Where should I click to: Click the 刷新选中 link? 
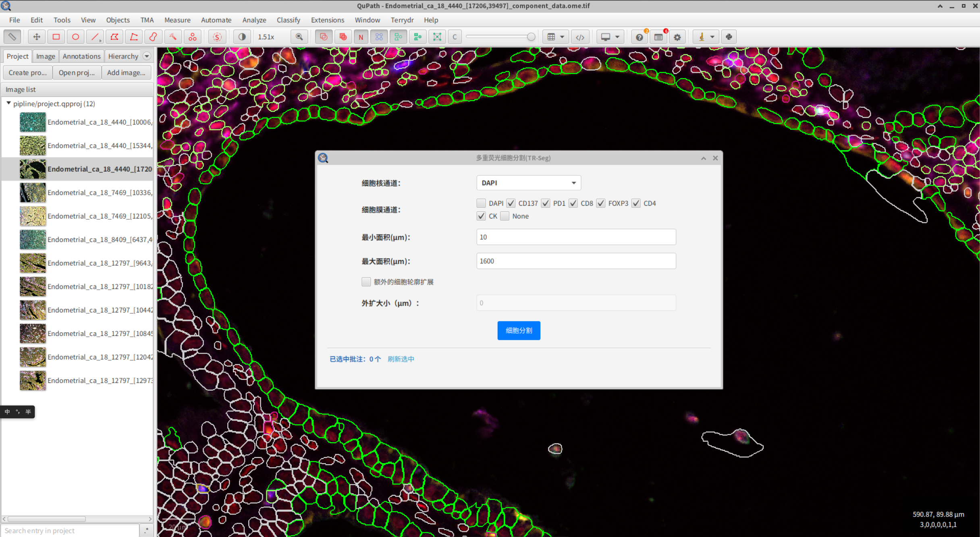click(x=401, y=359)
